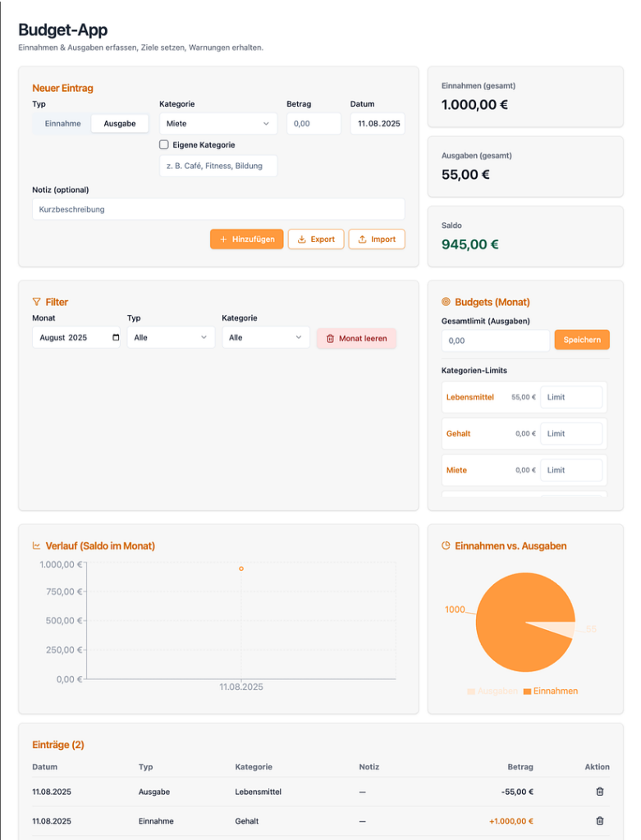This screenshot has height=840, width=641.
Task: Click calendar icon in Monat filter field
Action: (x=115, y=337)
